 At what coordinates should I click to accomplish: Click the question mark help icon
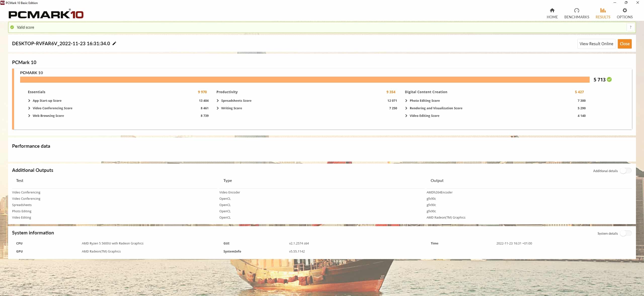(x=630, y=27)
